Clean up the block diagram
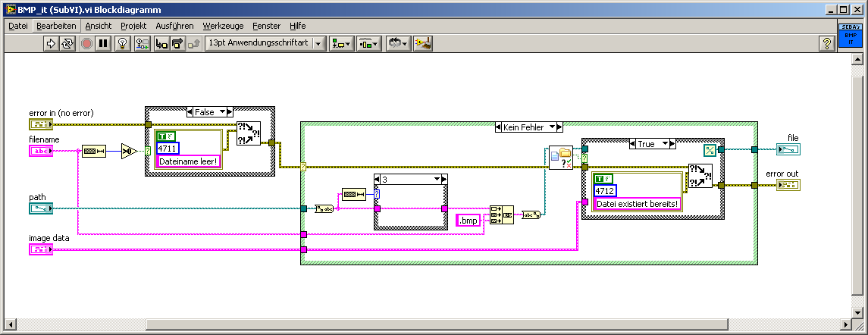This screenshot has height=335, width=868. 423,43
